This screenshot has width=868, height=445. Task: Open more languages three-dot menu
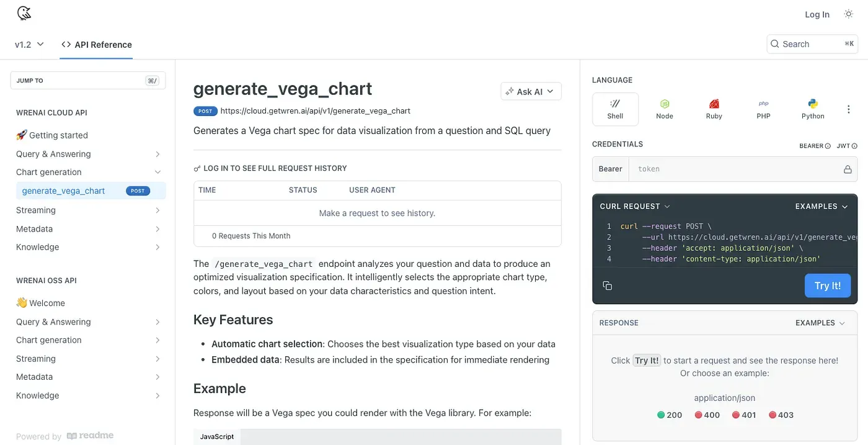(x=849, y=109)
